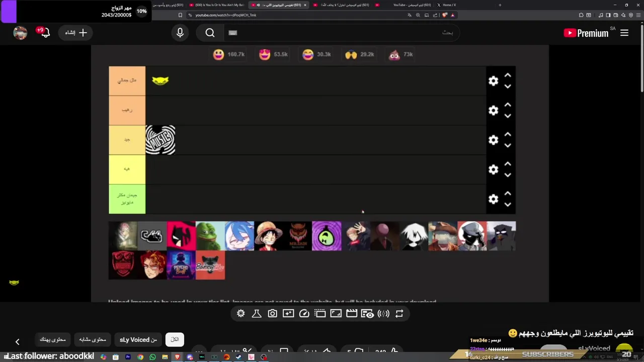Viewport: 644px width, 362px height.
Task: Open the account avatar menu
Action: point(20,33)
